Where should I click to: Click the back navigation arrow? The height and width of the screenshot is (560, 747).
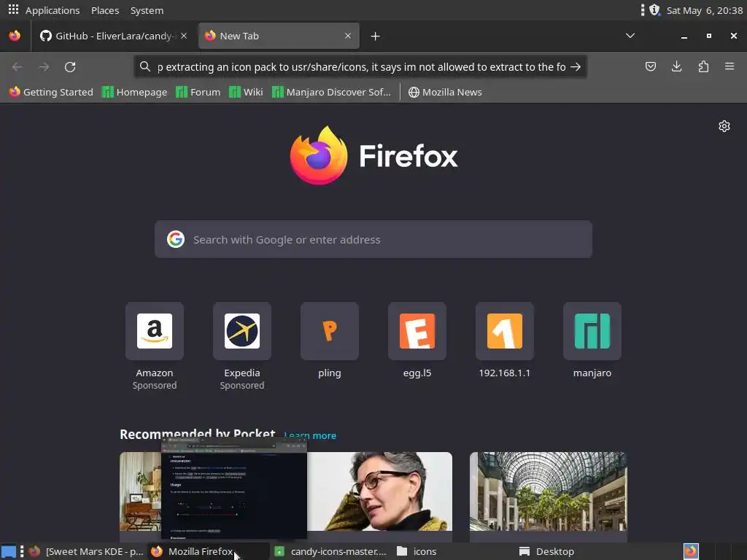18,67
